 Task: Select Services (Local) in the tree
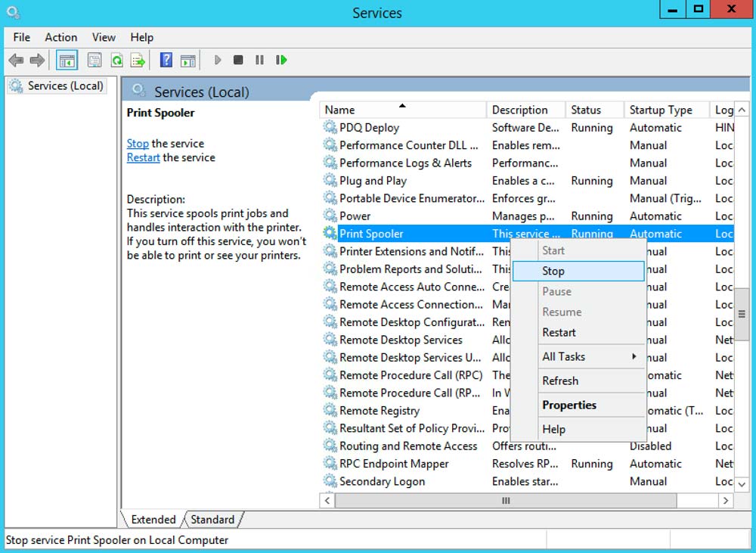point(65,86)
